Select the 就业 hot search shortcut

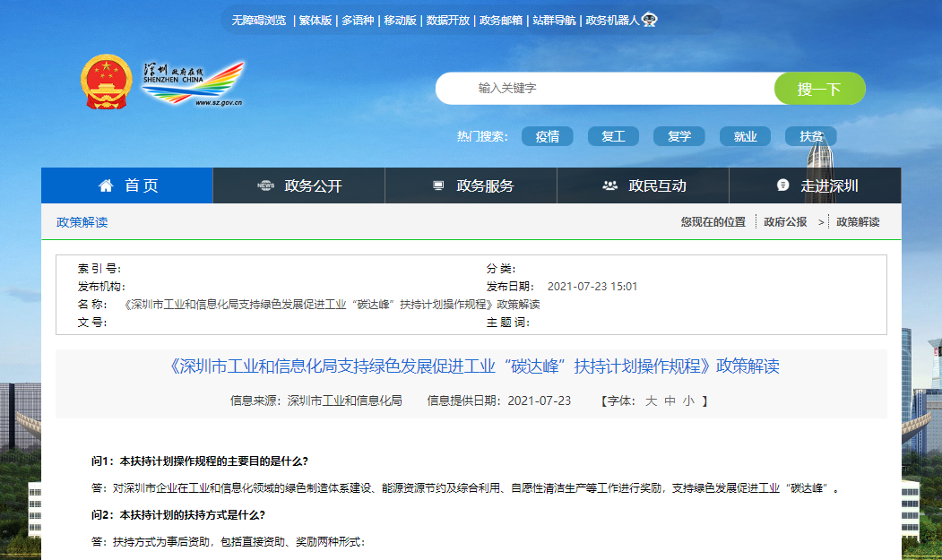click(x=745, y=136)
